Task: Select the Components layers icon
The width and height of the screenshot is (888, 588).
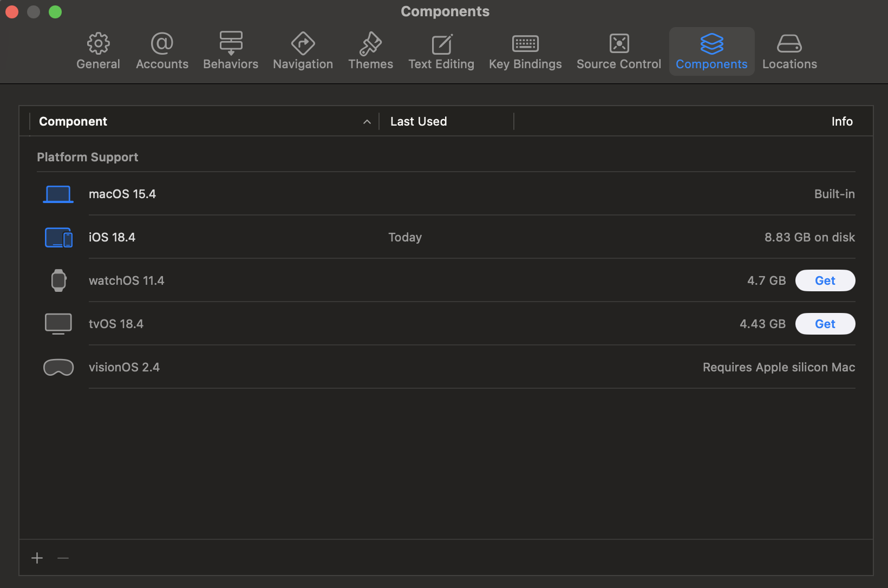Action: point(711,43)
